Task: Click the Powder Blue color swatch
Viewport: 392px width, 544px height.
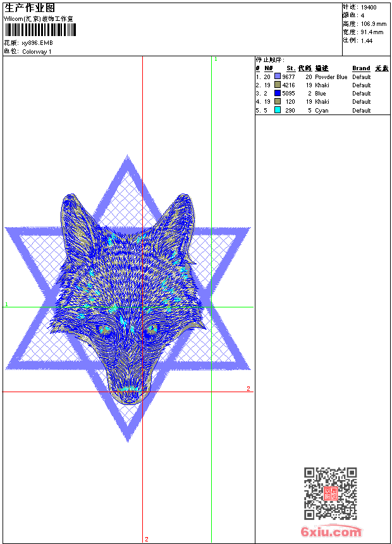Action: coord(278,77)
